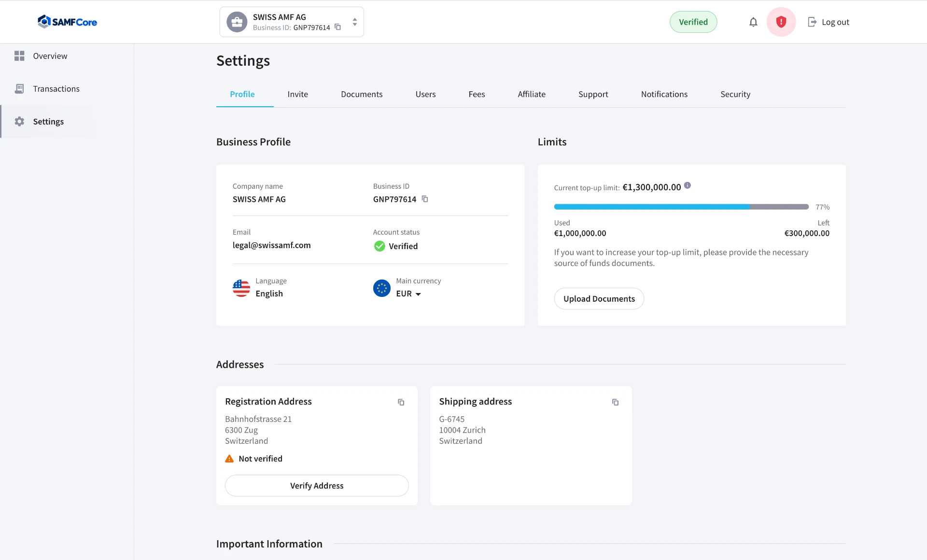Click the Verified status badge in header

click(x=693, y=22)
